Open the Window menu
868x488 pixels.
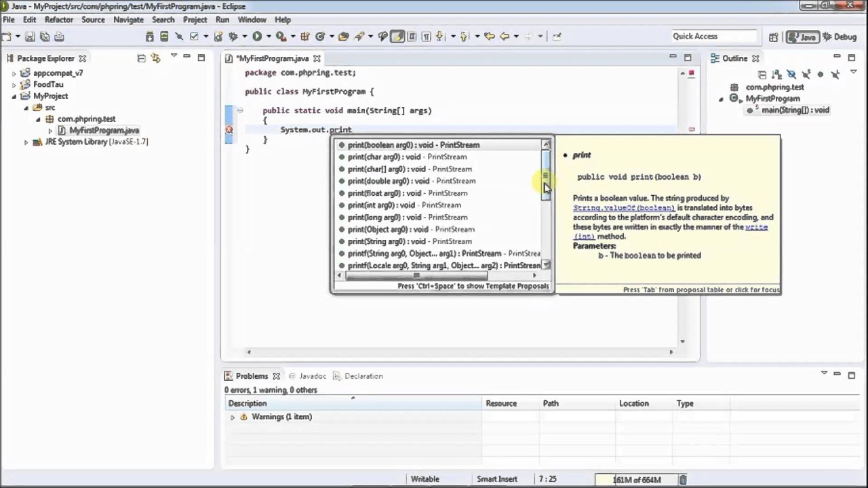pyautogui.click(x=252, y=20)
